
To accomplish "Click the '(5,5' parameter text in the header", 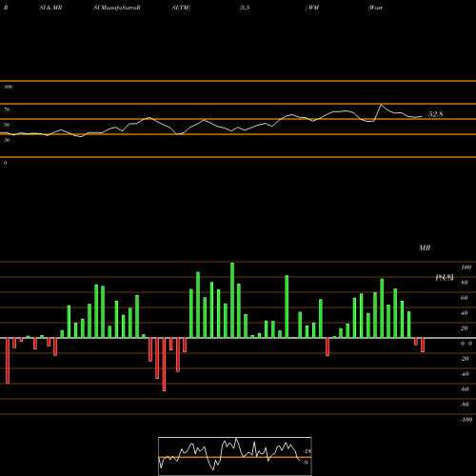I will point(245,8).
